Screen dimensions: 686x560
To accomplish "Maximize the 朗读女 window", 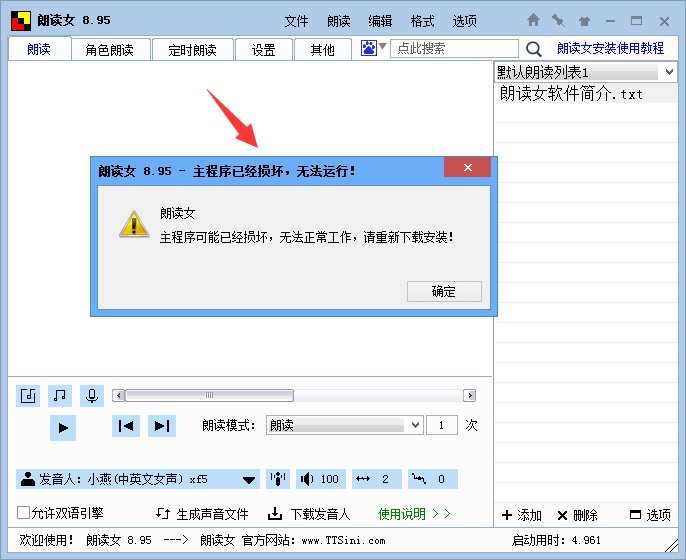I will point(637,21).
